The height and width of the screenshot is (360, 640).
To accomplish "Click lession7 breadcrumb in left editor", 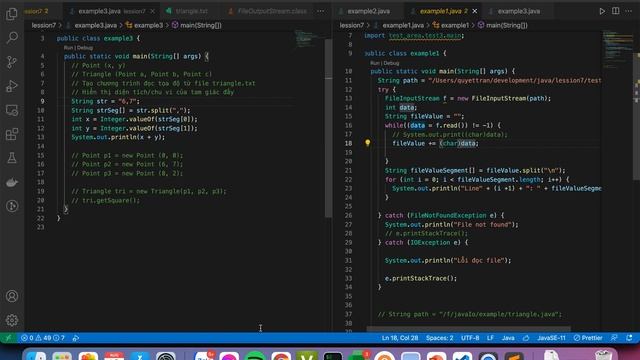I will pyautogui.click(x=44, y=25).
